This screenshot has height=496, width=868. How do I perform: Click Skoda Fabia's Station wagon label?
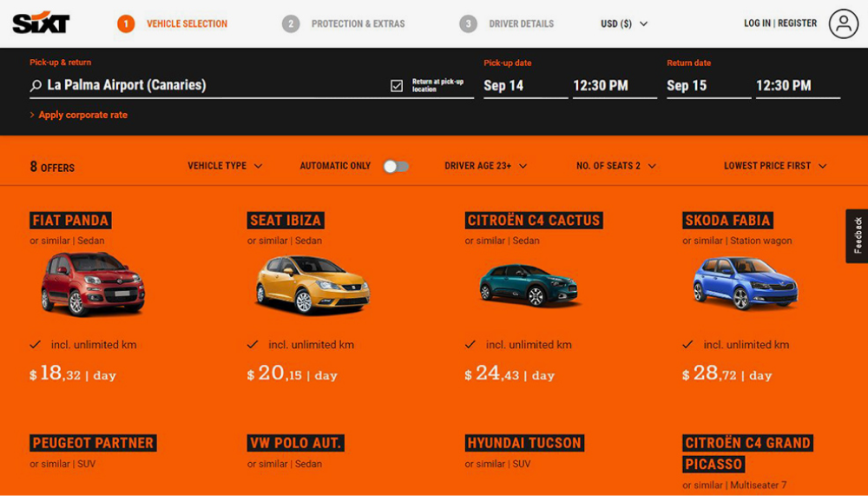(761, 241)
